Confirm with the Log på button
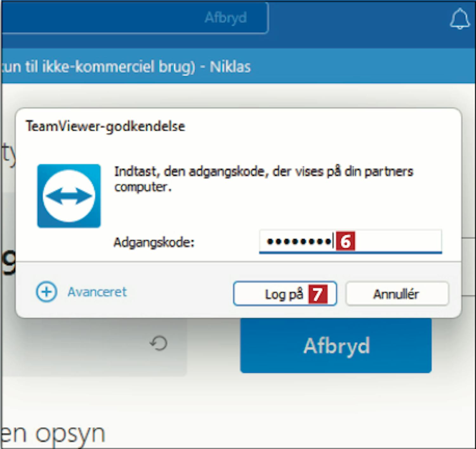The width and height of the screenshot is (476, 449). pos(285,294)
